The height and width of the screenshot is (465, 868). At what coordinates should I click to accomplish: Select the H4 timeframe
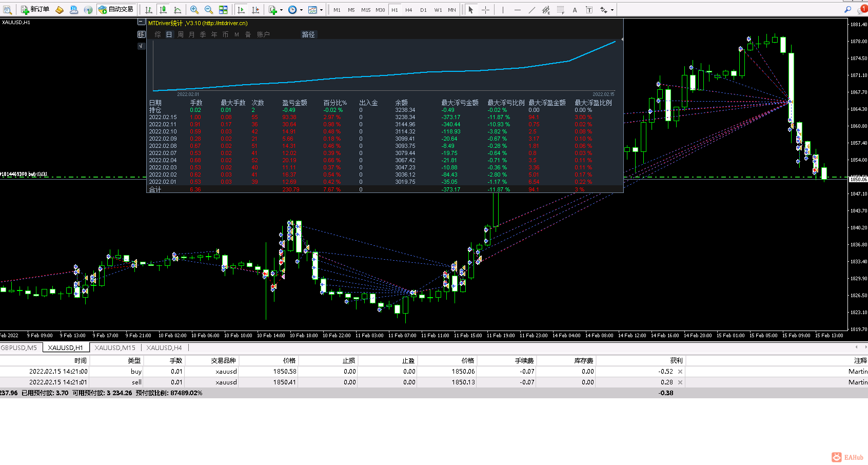tap(409, 10)
